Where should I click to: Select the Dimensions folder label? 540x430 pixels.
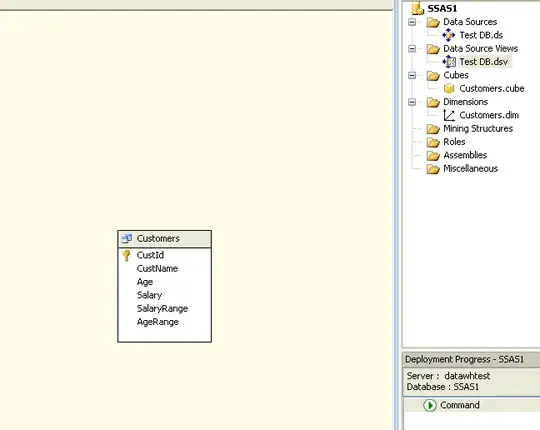pyautogui.click(x=465, y=102)
